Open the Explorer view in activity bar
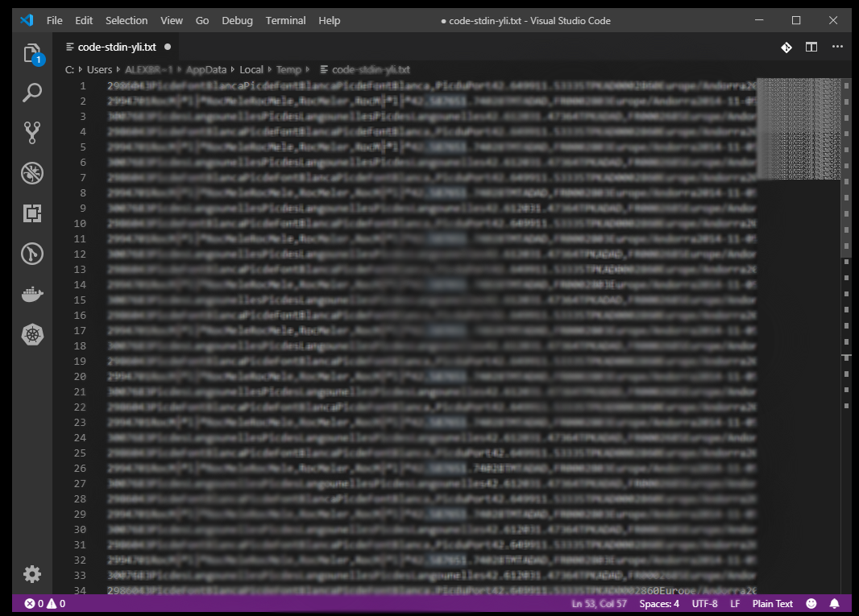The height and width of the screenshot is (616, 859). coord(32,53)
